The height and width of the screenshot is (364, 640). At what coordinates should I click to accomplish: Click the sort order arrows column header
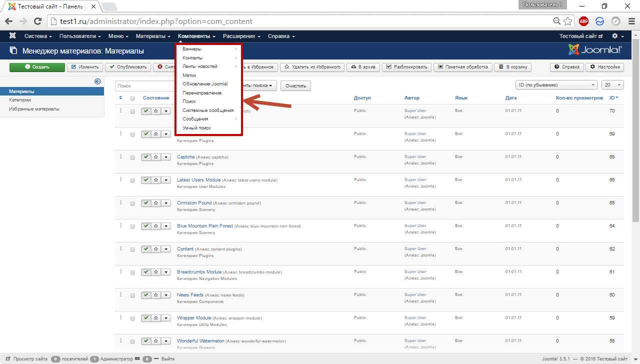click(120, 98)
